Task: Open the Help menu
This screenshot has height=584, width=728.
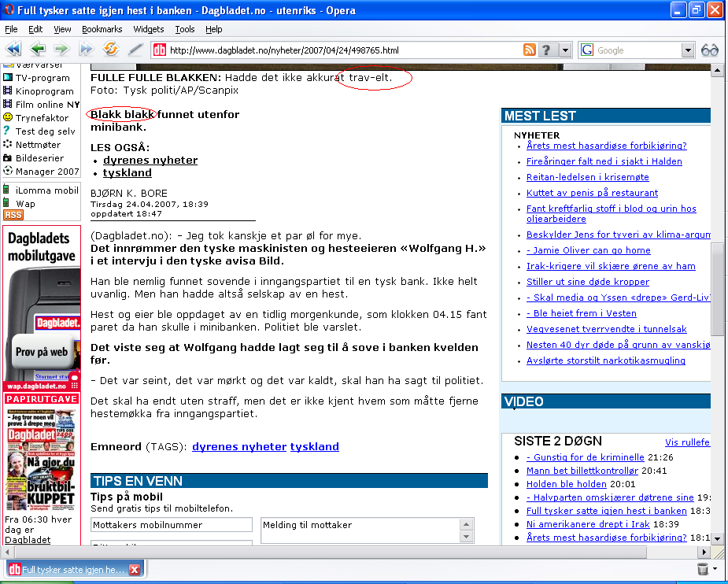Action: pos(213,29)
